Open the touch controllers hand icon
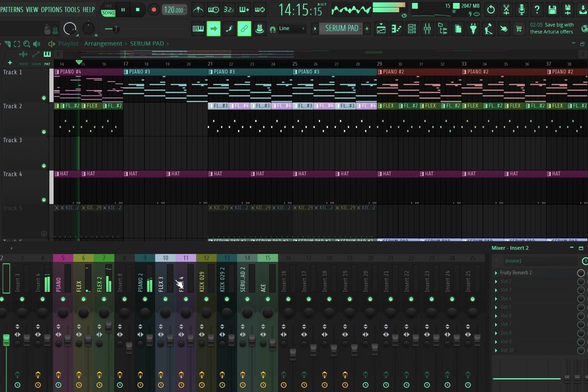The height and width of the screenshot is (392, 588). point(503,29)
